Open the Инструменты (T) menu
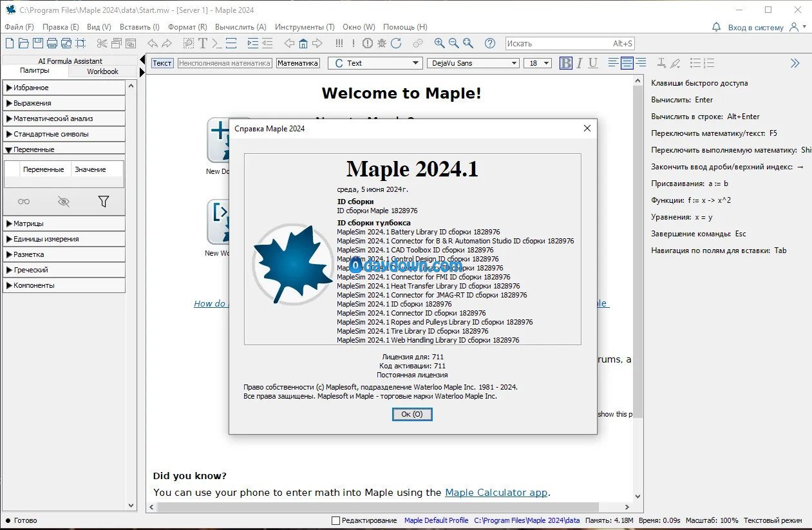Screen dimensions: 812x530 pos(304,27)
